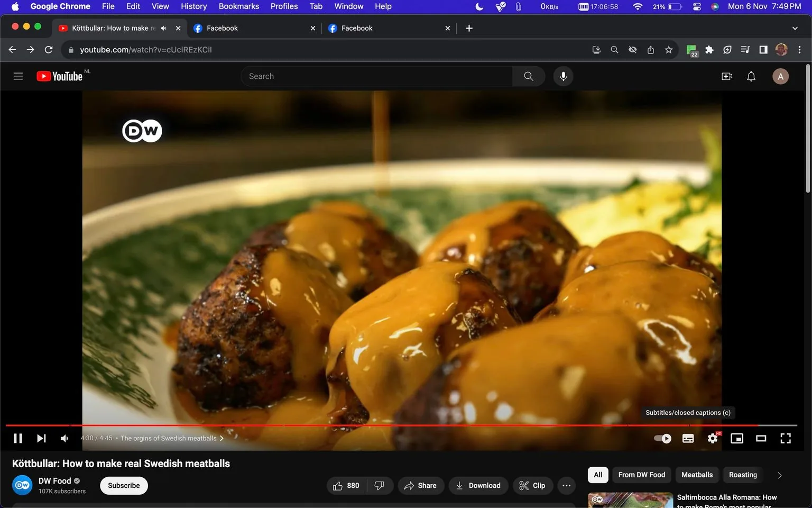The height and width of the screenshot is (508, 812).
Task: Enter fullscreen mode
Action: click(x=786, y=438)
